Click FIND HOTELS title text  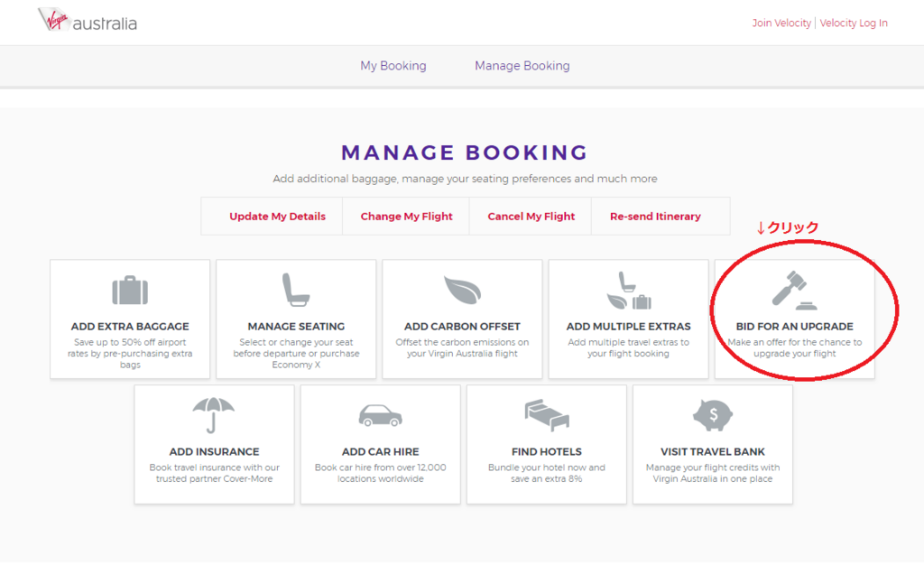click(x=546, y=451)
